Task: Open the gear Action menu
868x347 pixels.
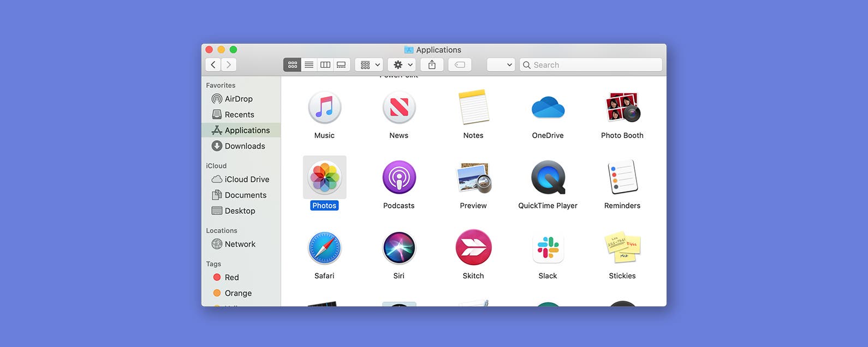Action: point(402,65)
